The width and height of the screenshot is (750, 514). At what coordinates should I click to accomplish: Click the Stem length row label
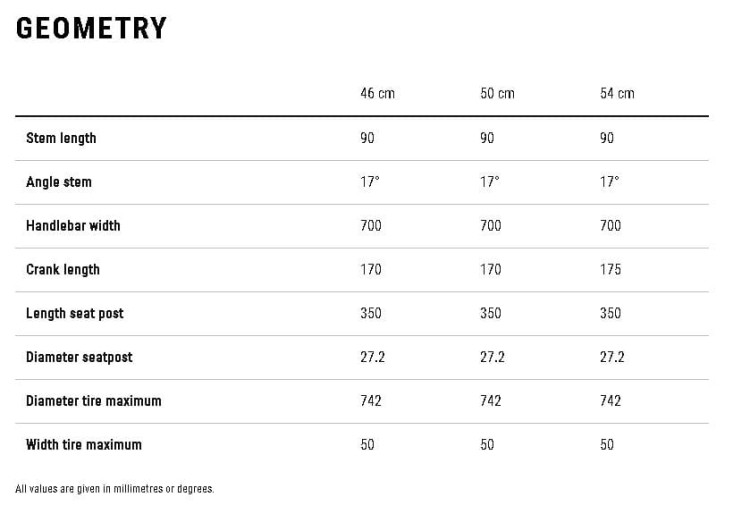coord(61,138)
